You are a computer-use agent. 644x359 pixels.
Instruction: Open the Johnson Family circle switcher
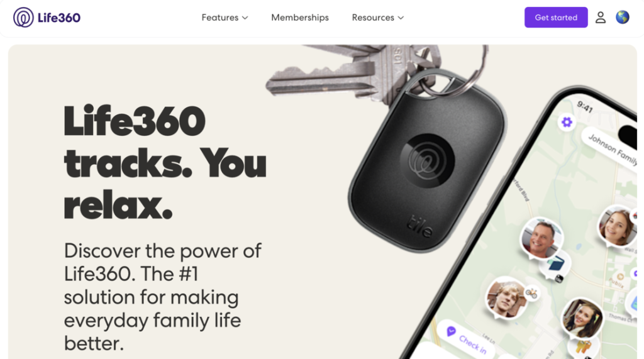(x=611, y=149)
